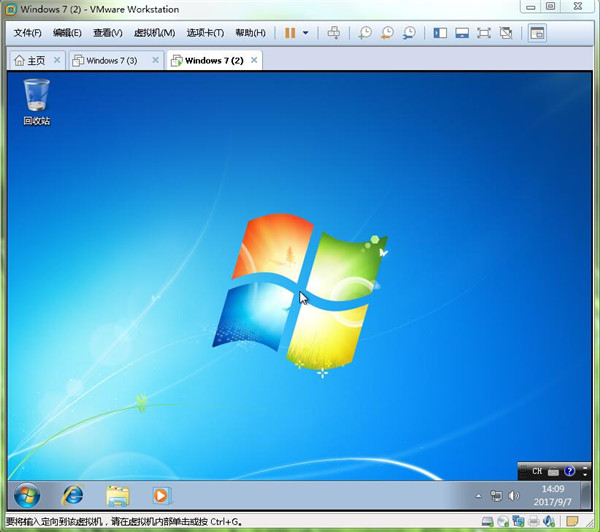The width and height of the screenshot is (600, 532).
Task: Click the hard disk device status icon
Action: [488, 521]
